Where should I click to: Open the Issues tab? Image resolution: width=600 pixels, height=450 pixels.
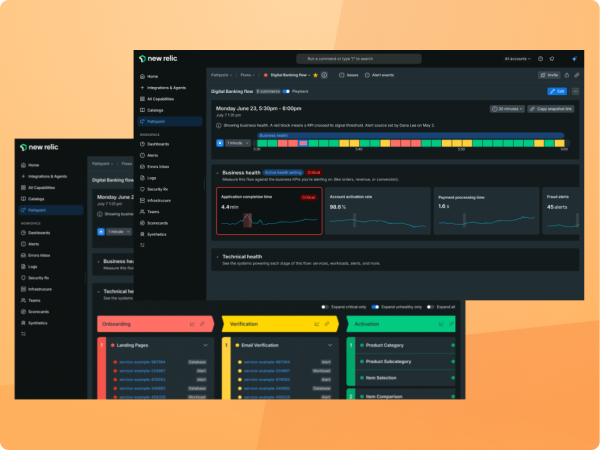pos(349,75)
